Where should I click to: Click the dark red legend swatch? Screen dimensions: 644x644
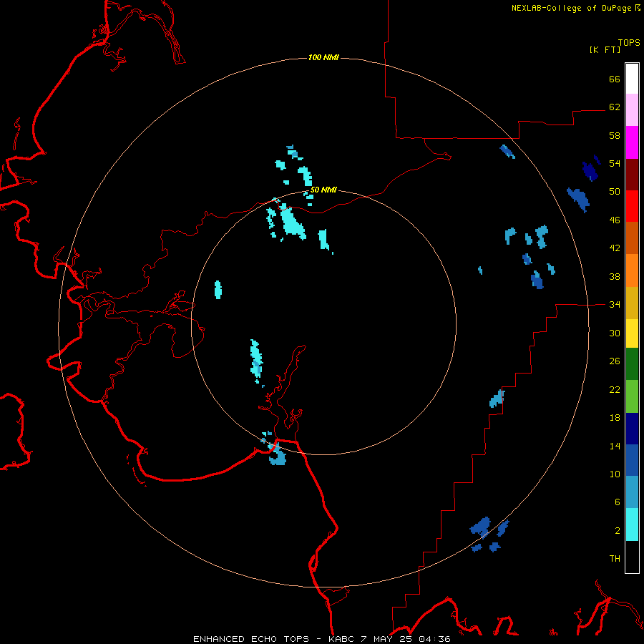pyautogui.click(x=632, y=174)
